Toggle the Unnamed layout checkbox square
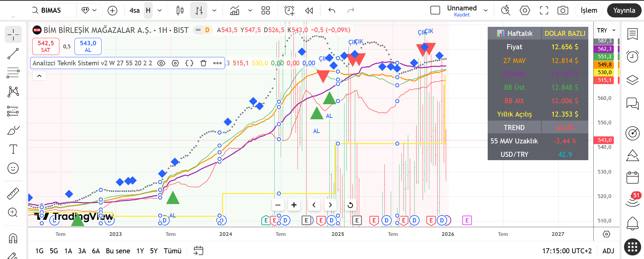The image size is (644, 259). pyautogui.click(x=435, y=10)
